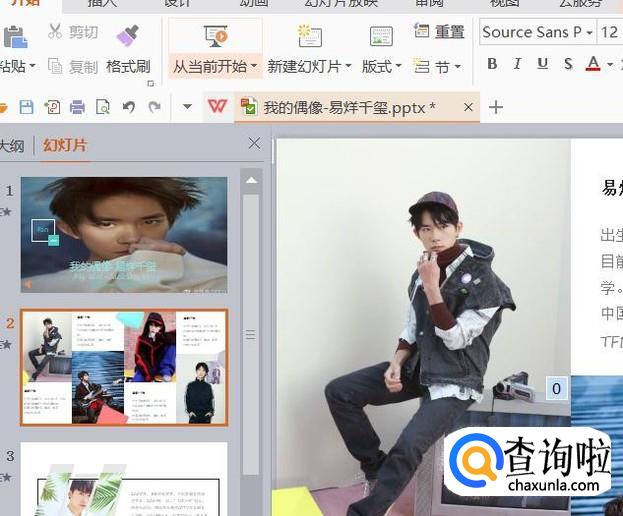Screen dimensions: 623x516
Task: Click the Undo arrow icon
Action: (x=128, y=106)
